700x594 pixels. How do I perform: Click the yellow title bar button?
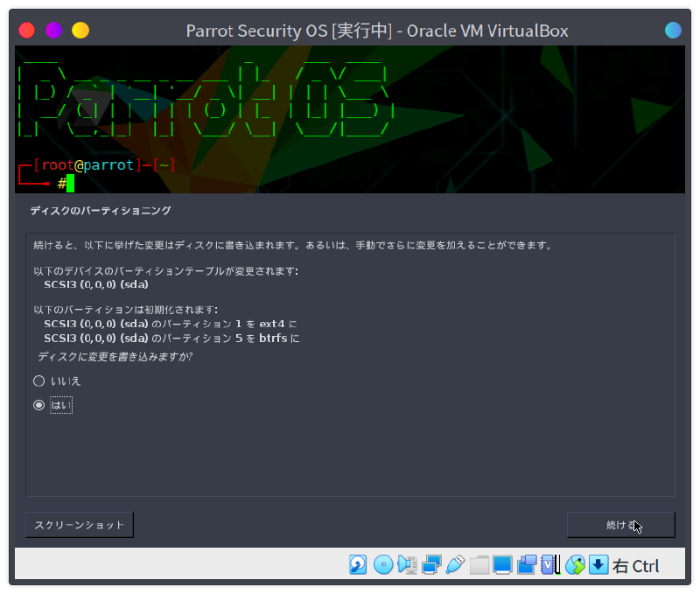click(80, 31)
